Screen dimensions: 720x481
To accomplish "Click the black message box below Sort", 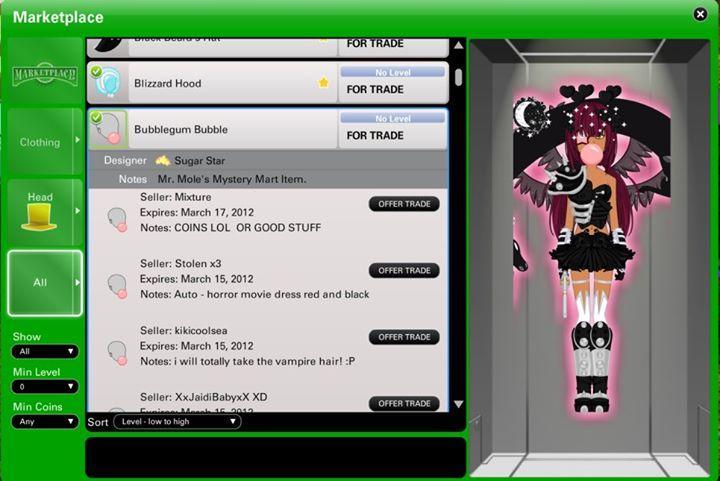I will [276, 457].
